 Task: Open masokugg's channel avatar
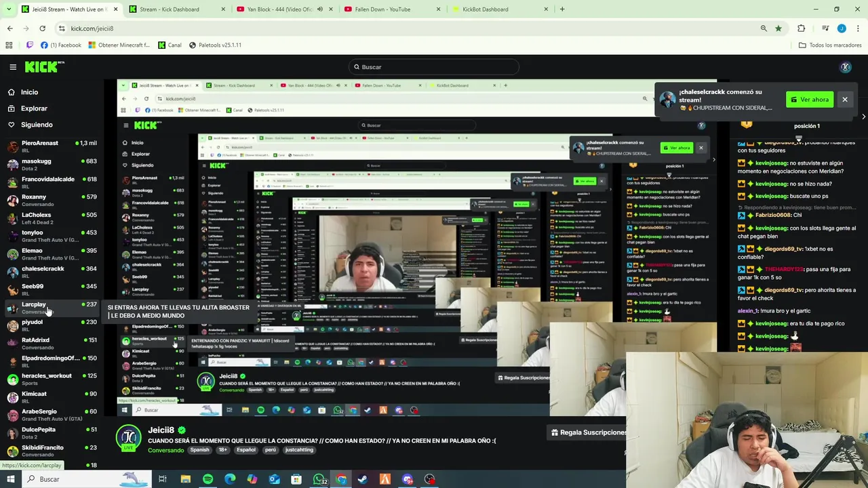click(x=12, y=164)
